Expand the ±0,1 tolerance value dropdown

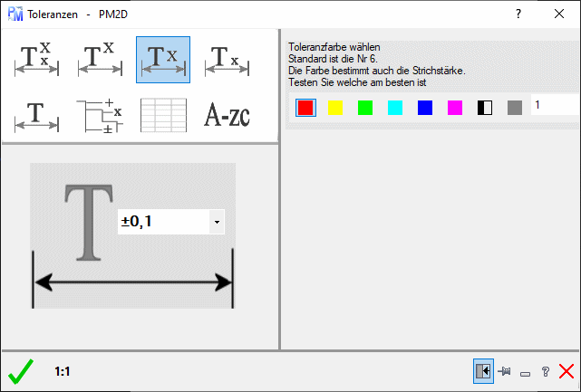point(217,221)
